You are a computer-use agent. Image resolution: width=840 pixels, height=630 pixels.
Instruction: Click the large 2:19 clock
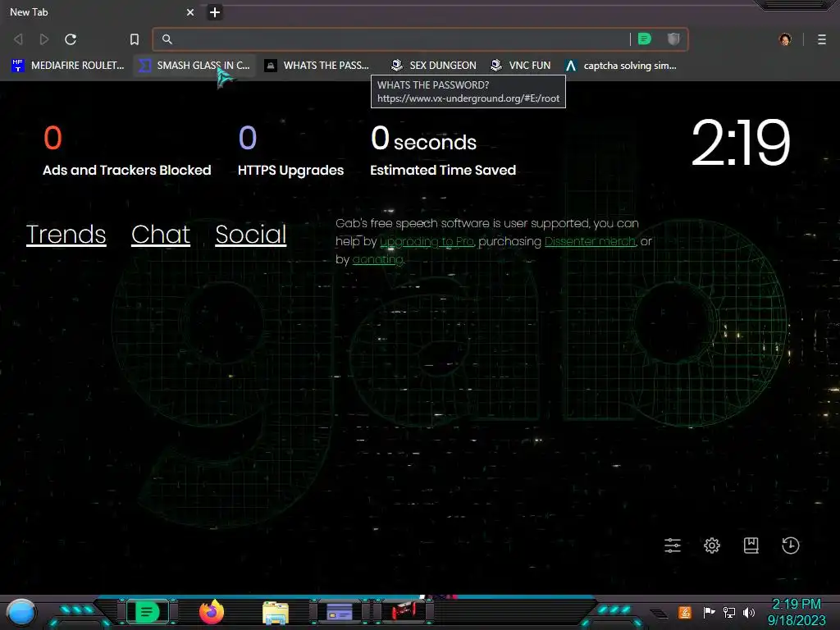(741, 143)
